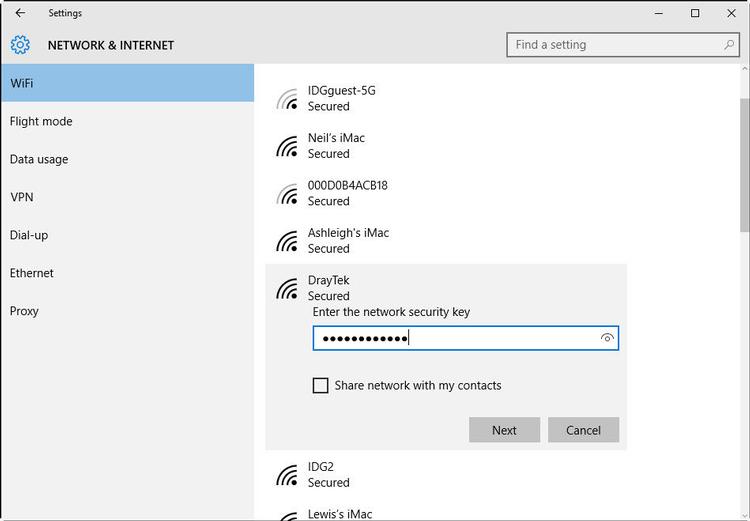Click the Find a setting search box
Viewport: 750px width, 521px height.
click(x=615, y=45)
